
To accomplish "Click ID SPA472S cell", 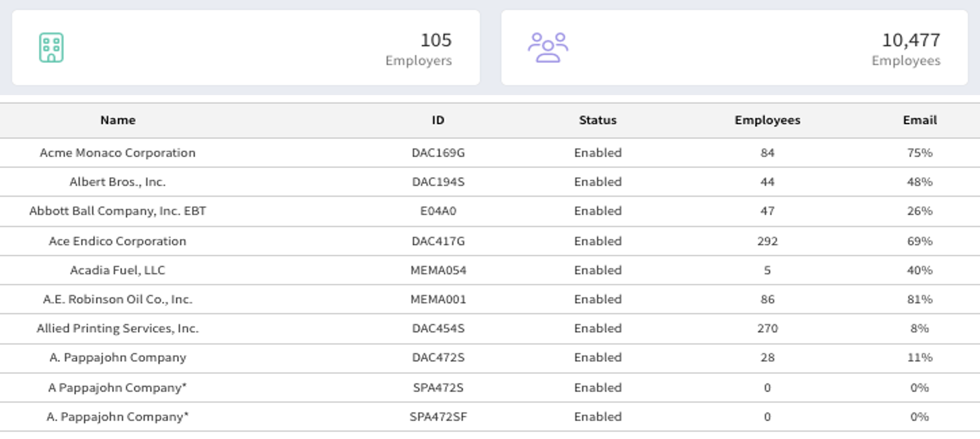I will pos(438,388).
